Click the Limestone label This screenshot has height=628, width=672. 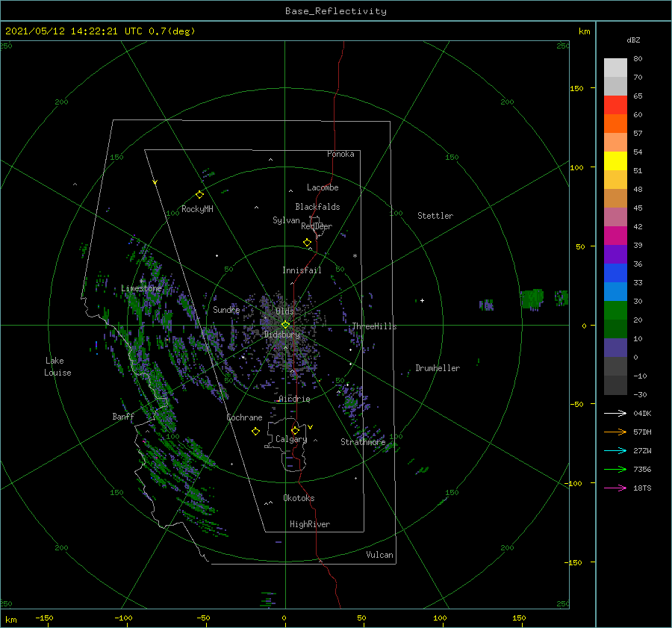pos(141,288)
